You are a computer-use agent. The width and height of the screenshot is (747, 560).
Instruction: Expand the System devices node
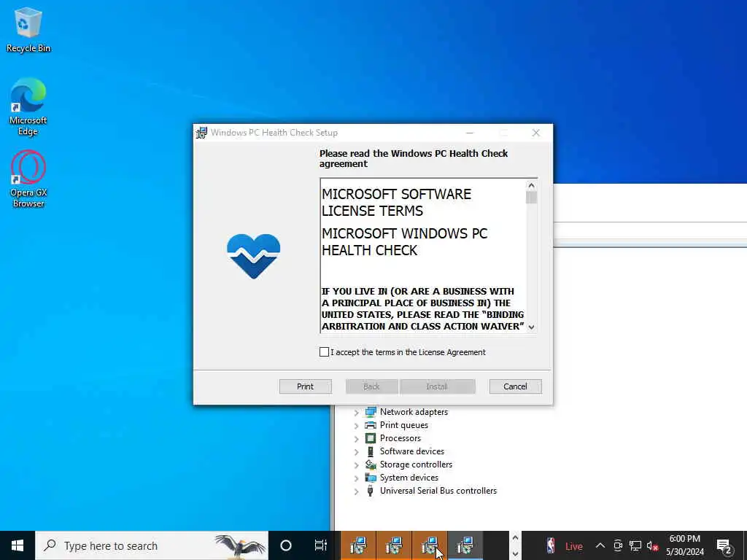click(x=356, y=478)
